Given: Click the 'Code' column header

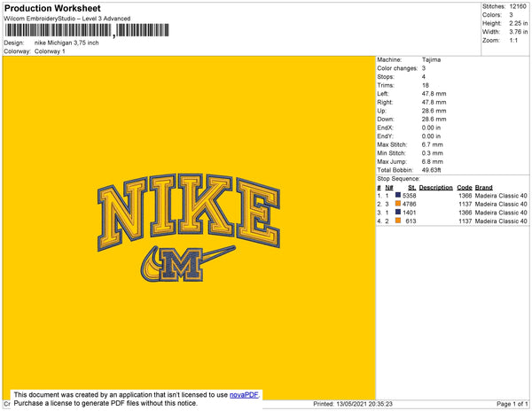Looking at the screenshot, I should click(464, 188).
